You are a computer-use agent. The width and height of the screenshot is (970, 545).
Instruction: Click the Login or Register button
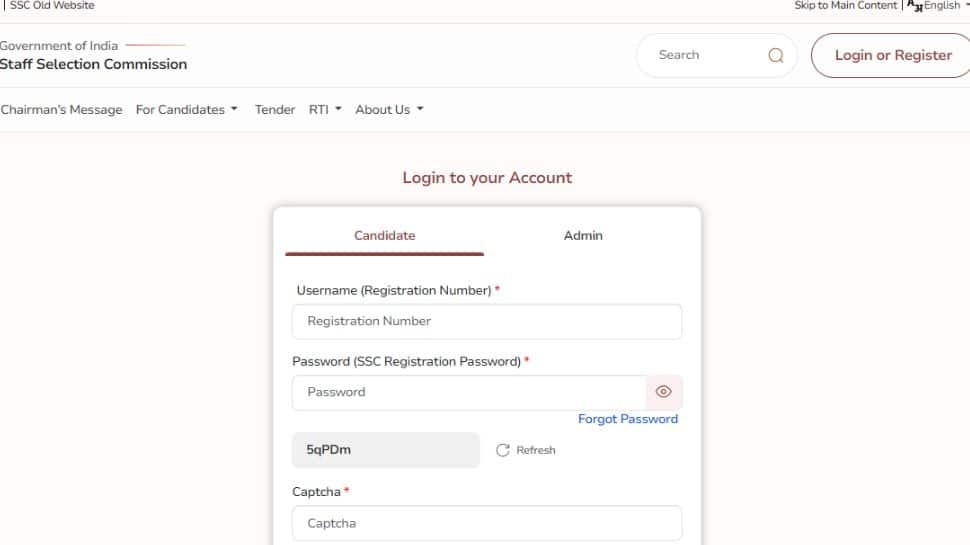[x=892, y=56]
